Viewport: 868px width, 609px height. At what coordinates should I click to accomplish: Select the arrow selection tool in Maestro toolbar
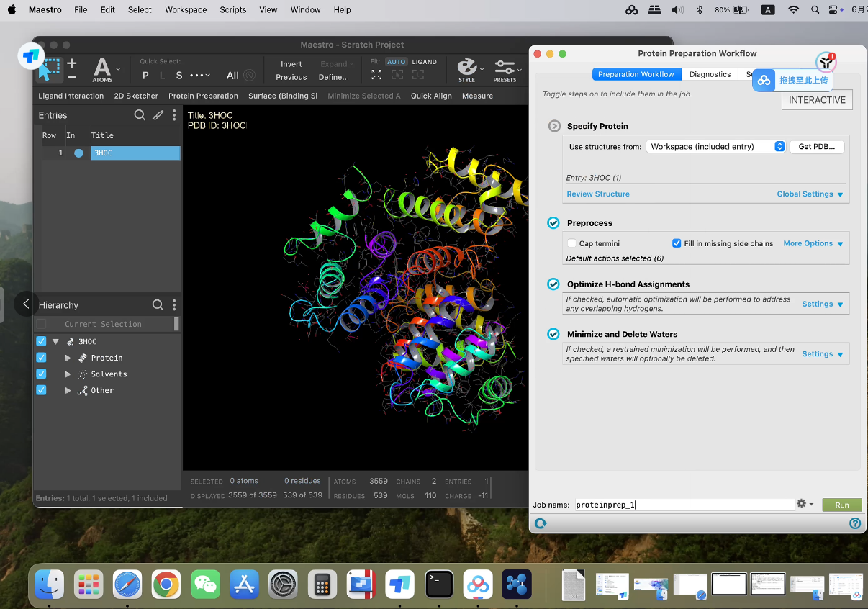[x=49, y=70]
